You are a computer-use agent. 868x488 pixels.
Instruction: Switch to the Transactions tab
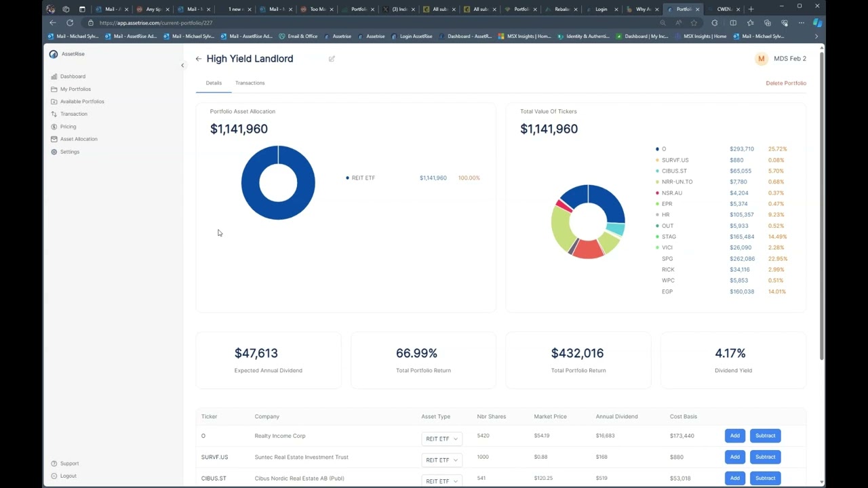250,83
